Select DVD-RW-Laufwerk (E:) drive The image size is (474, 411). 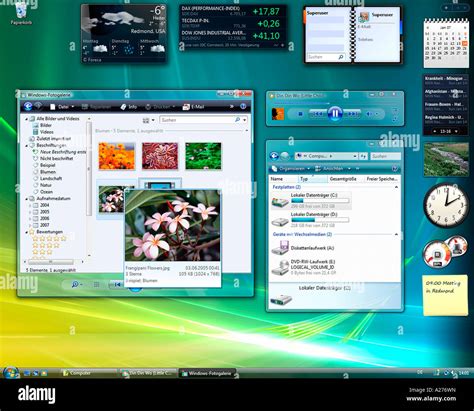point(303,267)
